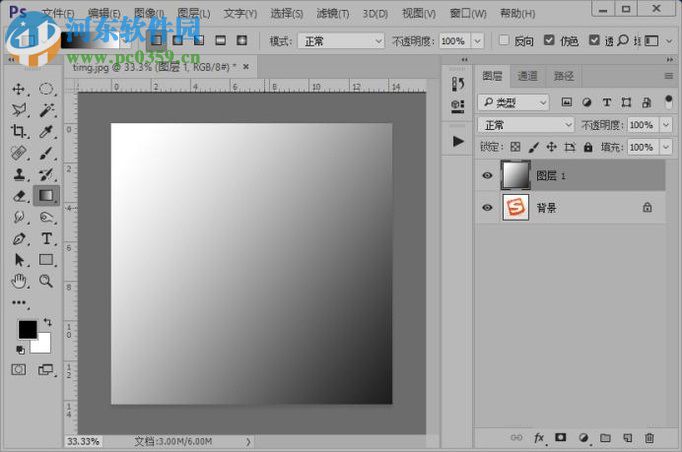
Task: Switch to the 路径 panel tab
Action: coord(564,76)
